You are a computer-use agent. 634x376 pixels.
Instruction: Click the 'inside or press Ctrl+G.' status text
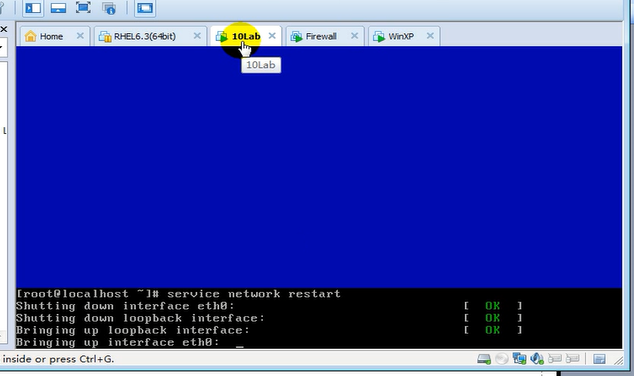(58, 359)
